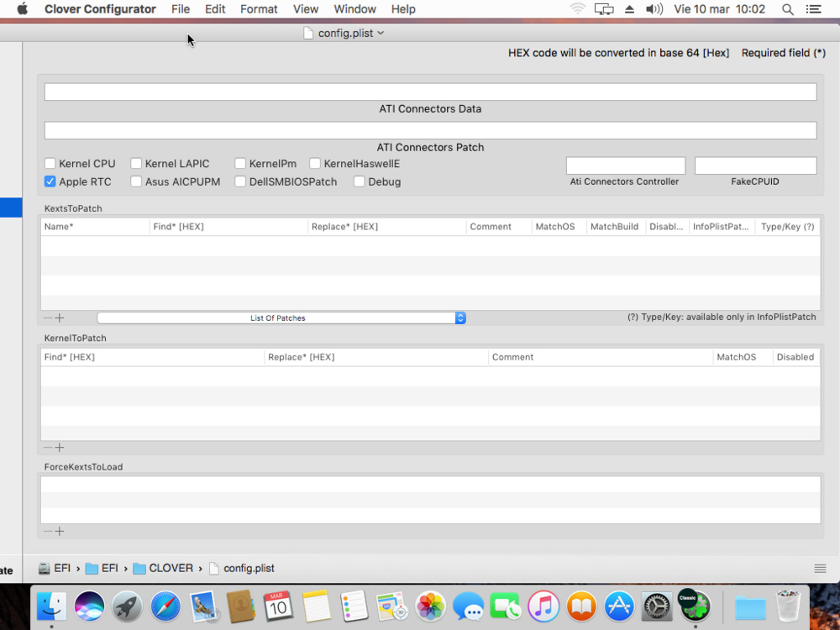The height and width of the screenshot is (630, 840).
Task: Open Safari from the Dock
Action: [x=165, y=606]
